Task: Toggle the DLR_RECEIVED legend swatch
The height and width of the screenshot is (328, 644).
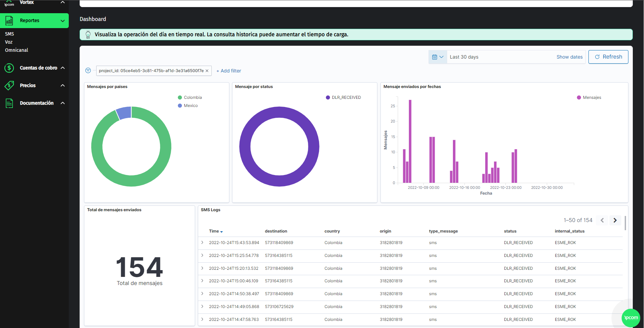Action: tap(328, 97)
